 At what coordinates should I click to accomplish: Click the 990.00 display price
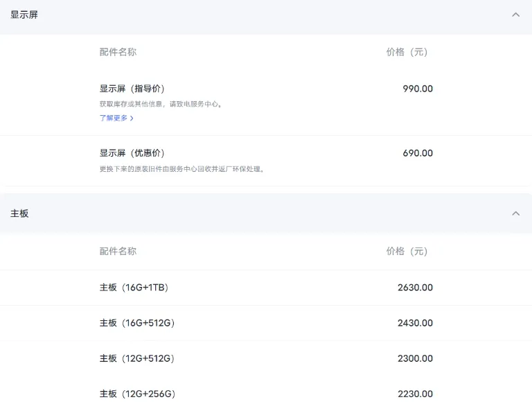click(418, 89)
